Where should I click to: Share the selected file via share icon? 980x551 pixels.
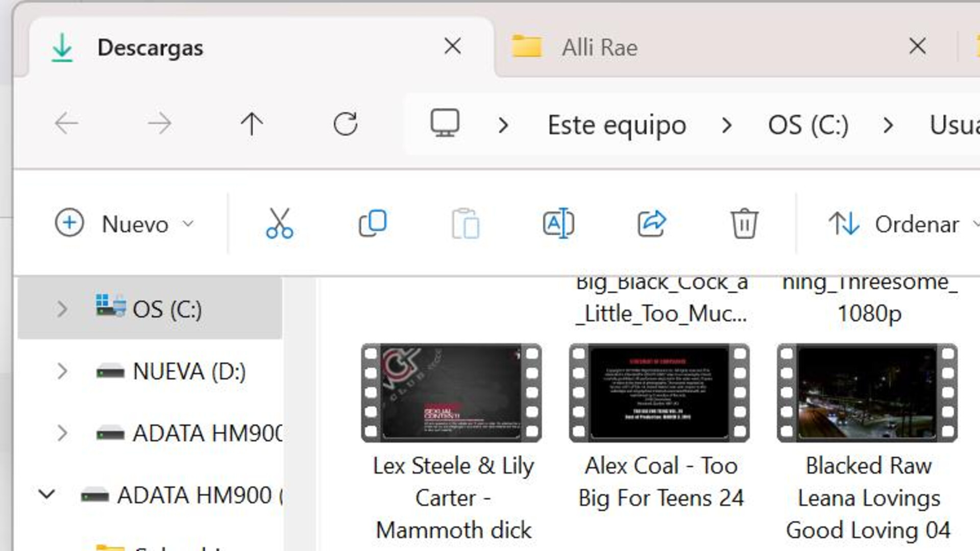(x=652, y=223)
